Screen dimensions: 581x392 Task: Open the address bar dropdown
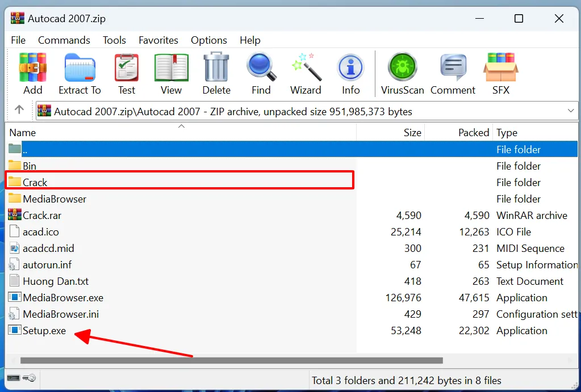pos(571,110)
